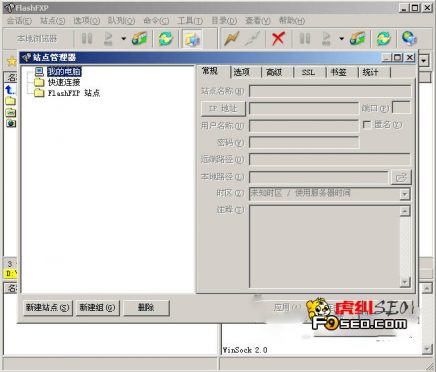Click the 新建组 button
The image size is (436, 372).
pos(97,307)
